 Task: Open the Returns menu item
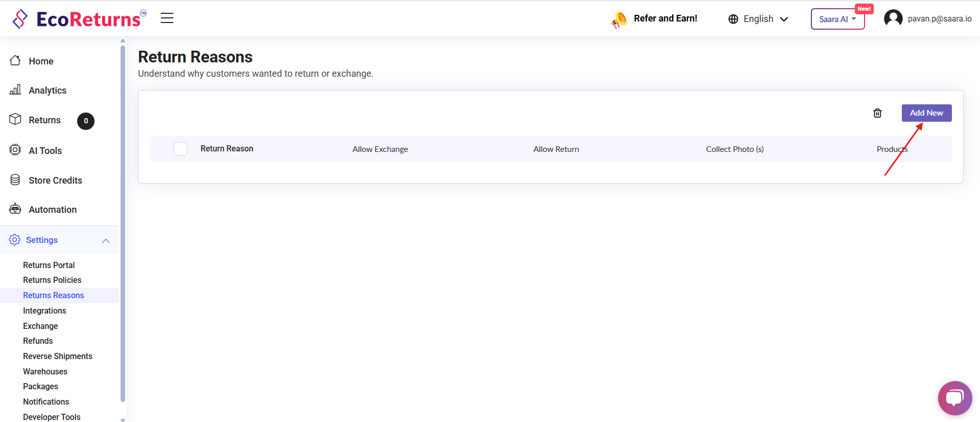click(x=44, y=120)
